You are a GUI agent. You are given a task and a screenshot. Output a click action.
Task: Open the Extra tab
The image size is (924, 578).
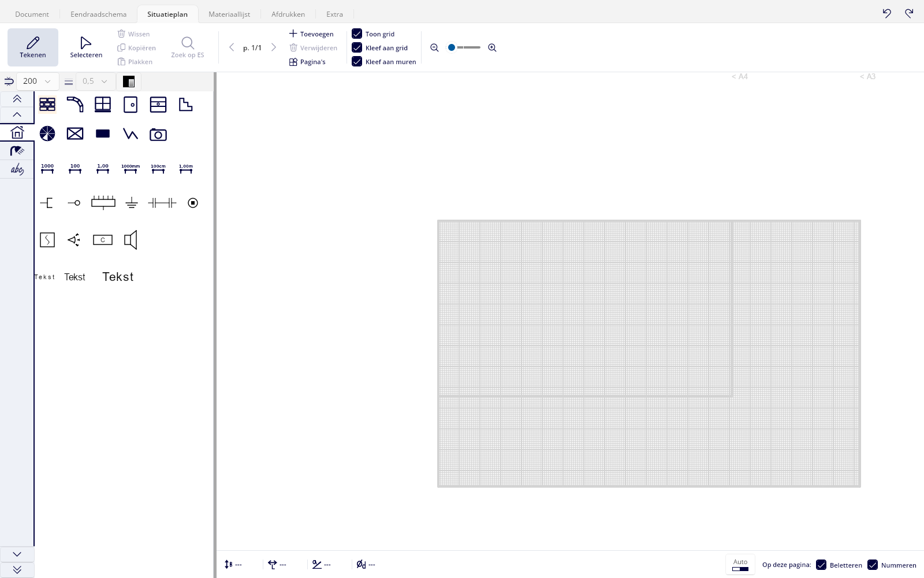(x=334, y=14)
